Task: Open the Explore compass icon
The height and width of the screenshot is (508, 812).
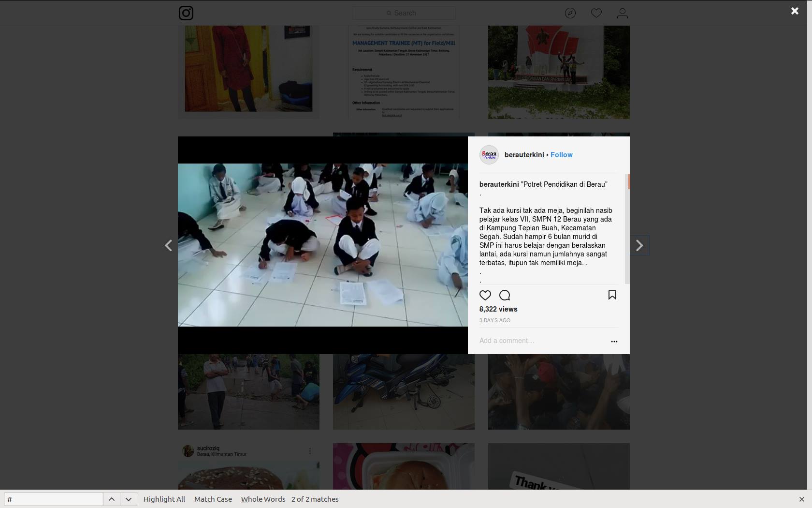Action: (x=570, y=13)
